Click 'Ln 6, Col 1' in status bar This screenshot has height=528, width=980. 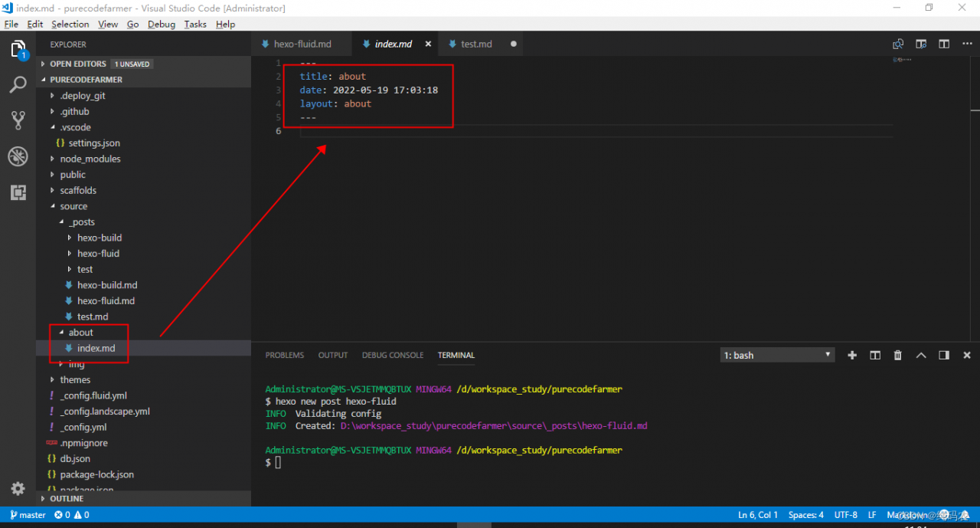tap(758, 515)
